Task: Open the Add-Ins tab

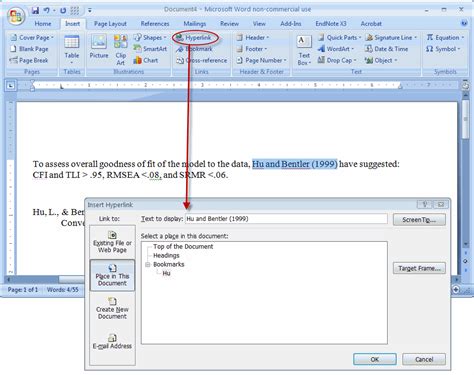Action: coord(290,24)
